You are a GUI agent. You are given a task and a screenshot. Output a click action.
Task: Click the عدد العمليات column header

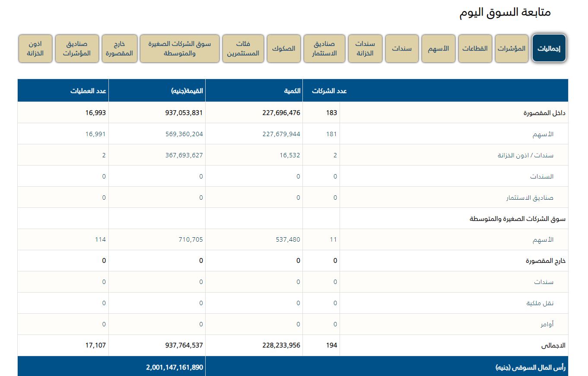[89, 91]
